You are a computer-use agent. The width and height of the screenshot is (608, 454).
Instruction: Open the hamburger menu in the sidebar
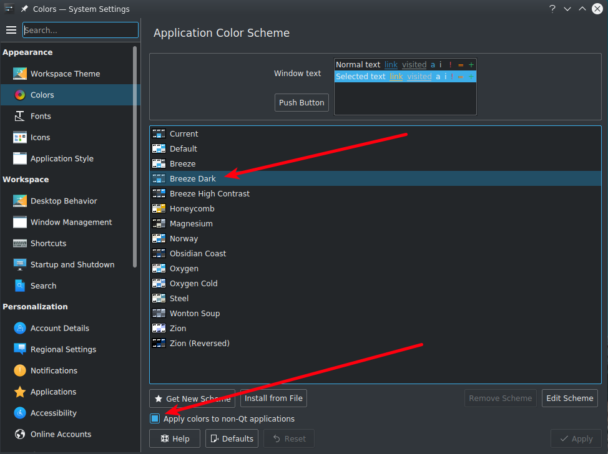pos(11,30)
